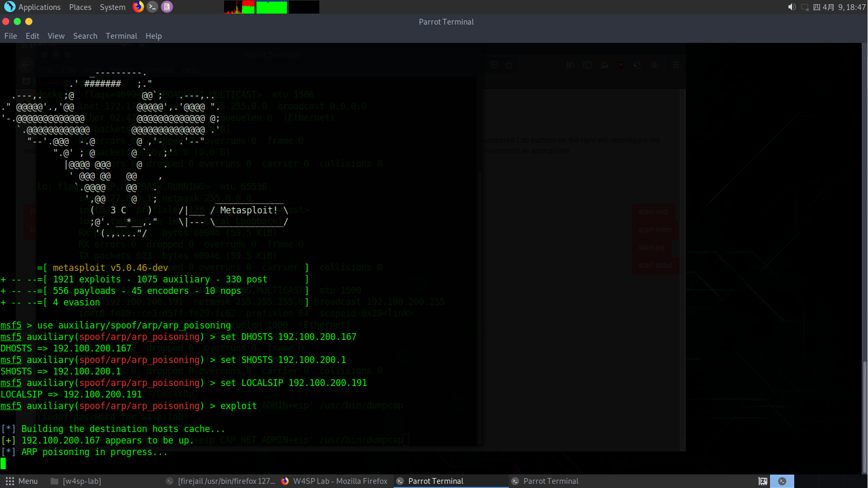868x488 pixels.
Task: Click 'set LOCALSIP 192.100.200.191' command
Action: pyautogui.click(x=294, y=383)
